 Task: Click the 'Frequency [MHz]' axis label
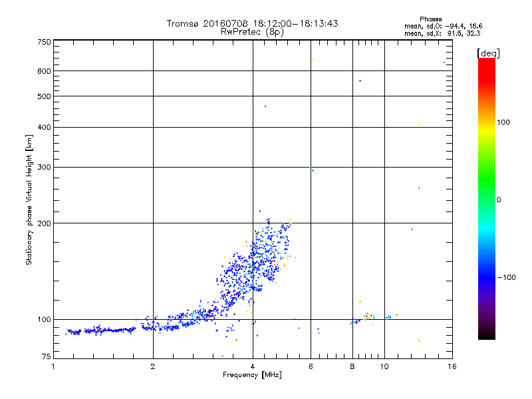tap(252, 374)
